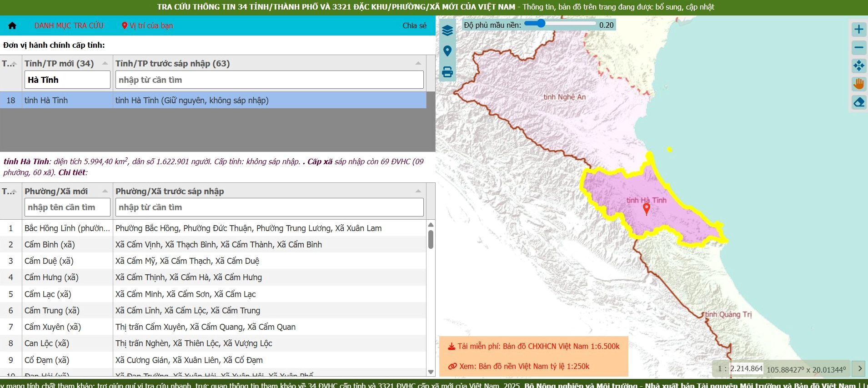Select the eraser clear tool

coord(858,102)
